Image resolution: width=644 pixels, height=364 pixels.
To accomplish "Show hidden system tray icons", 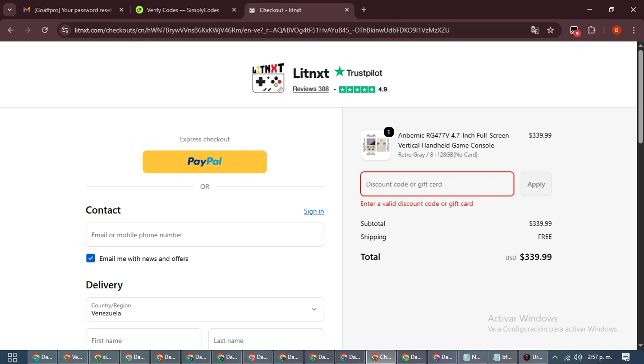I will 555,357.
